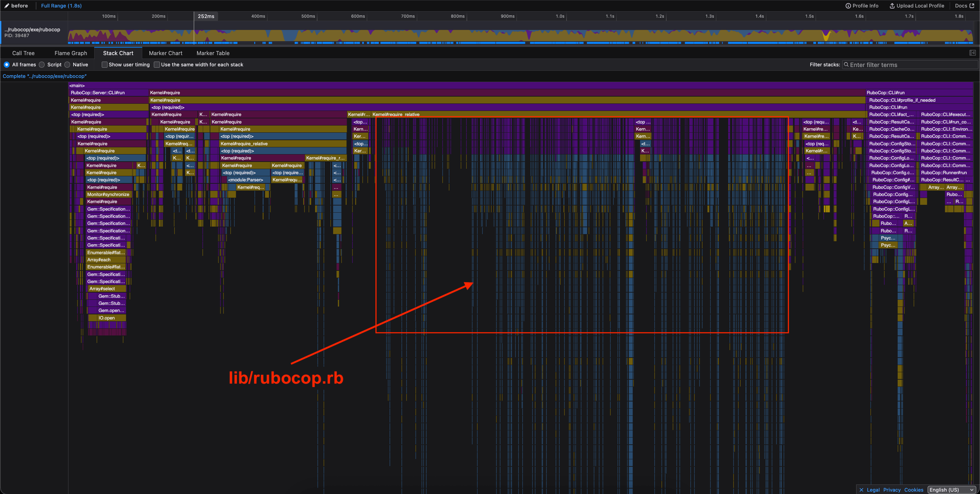This screenshot has width=980, height=494.
Task: Select the ../rubocop/exe/rubocop track PID 39487
Action: (x=34, y=32)
